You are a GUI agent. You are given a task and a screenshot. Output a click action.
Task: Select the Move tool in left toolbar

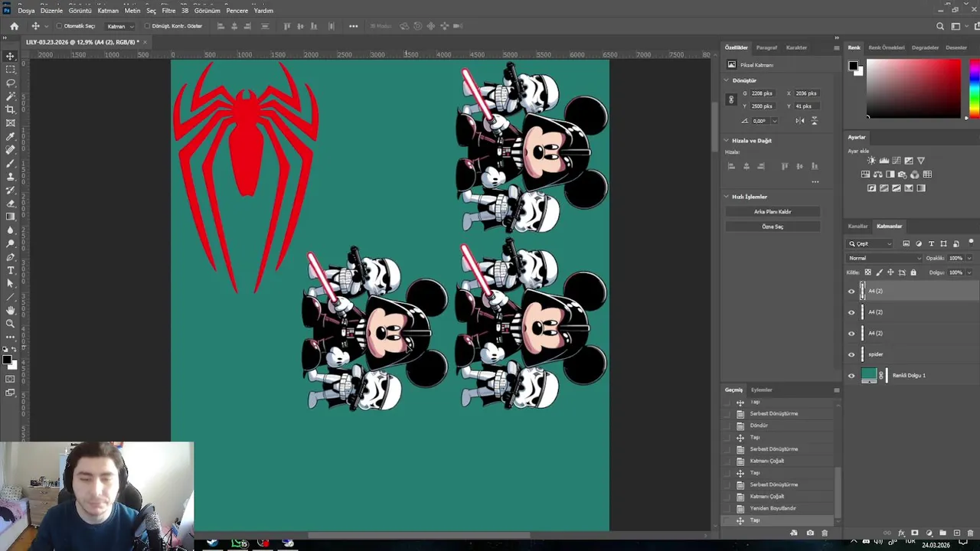[x=11, y=56]
